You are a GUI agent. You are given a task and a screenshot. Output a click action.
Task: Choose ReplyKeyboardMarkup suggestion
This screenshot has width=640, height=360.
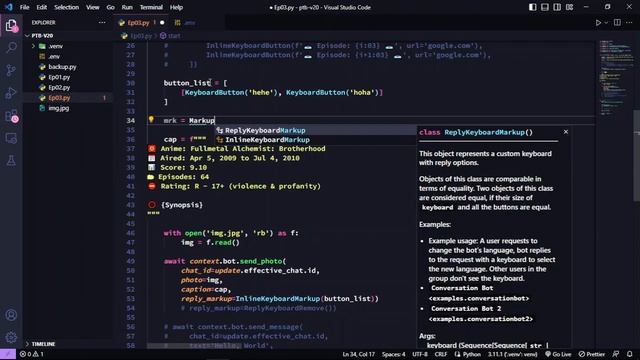(x=316, y=131)
